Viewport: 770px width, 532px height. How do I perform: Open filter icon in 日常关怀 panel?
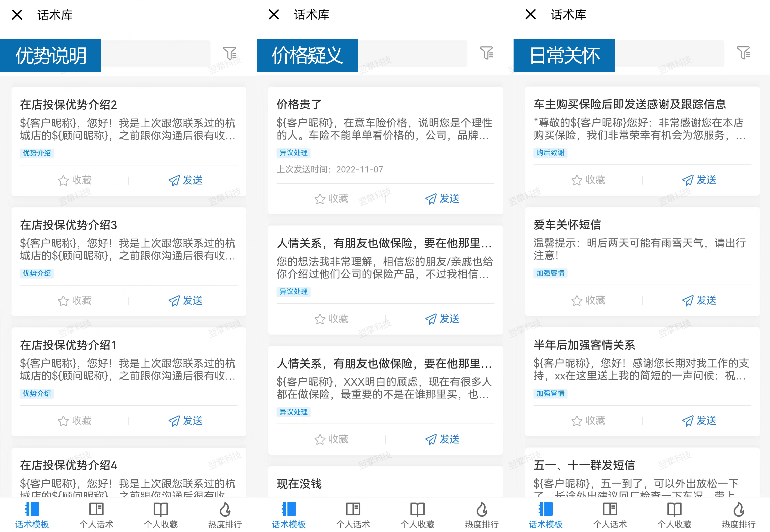(x=743, y=53)
